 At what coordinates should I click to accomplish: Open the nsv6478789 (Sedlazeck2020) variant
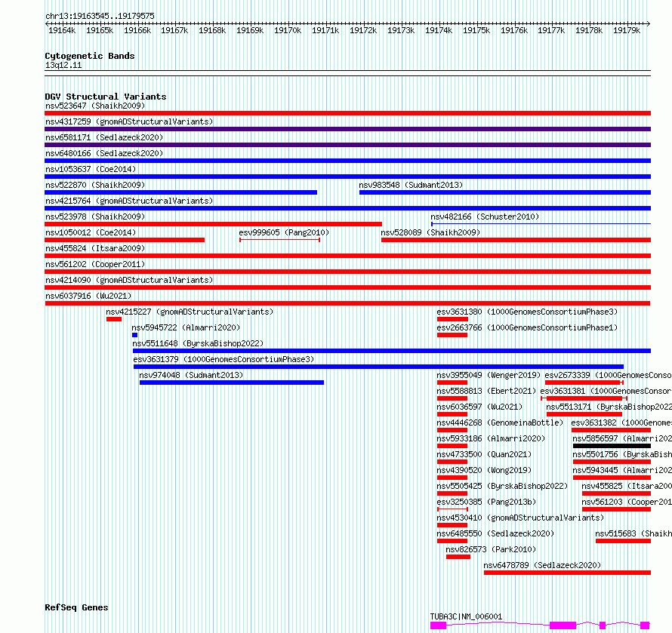coord(542,565)
